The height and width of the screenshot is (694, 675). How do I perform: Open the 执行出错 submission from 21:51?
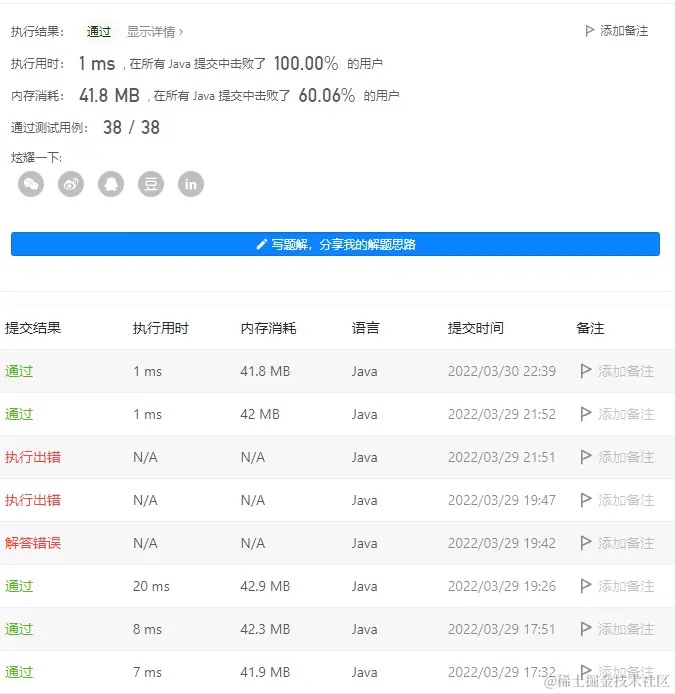(x=33, y=457)
